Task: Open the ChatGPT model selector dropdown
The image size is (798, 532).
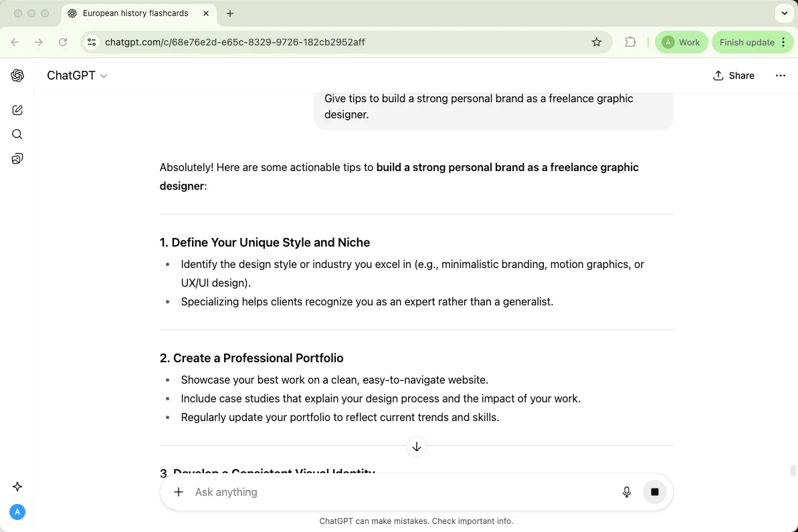Action: coord(77,76)
